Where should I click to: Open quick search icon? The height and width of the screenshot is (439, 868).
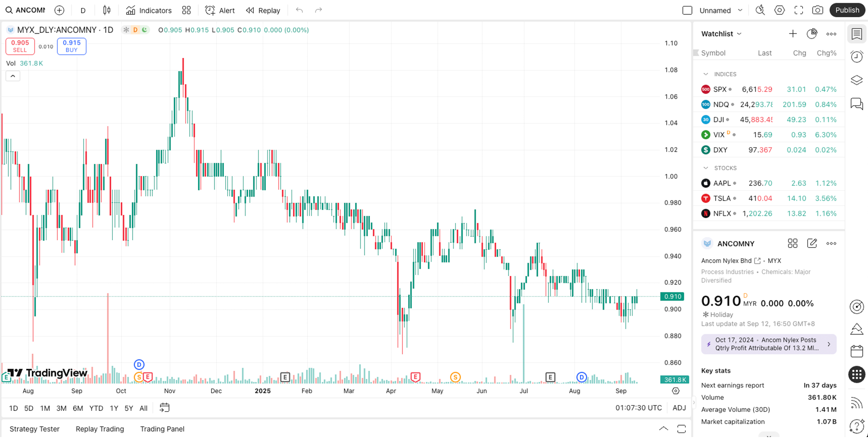click(x=760, y=10)
